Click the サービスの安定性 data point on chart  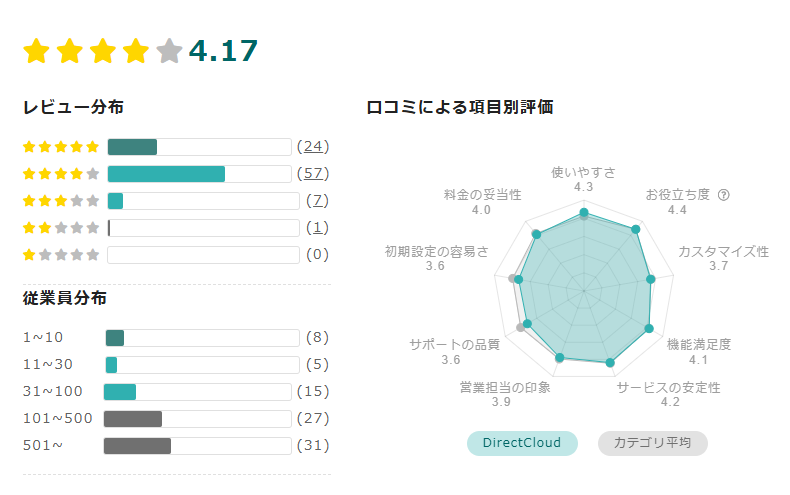point(610,362)
